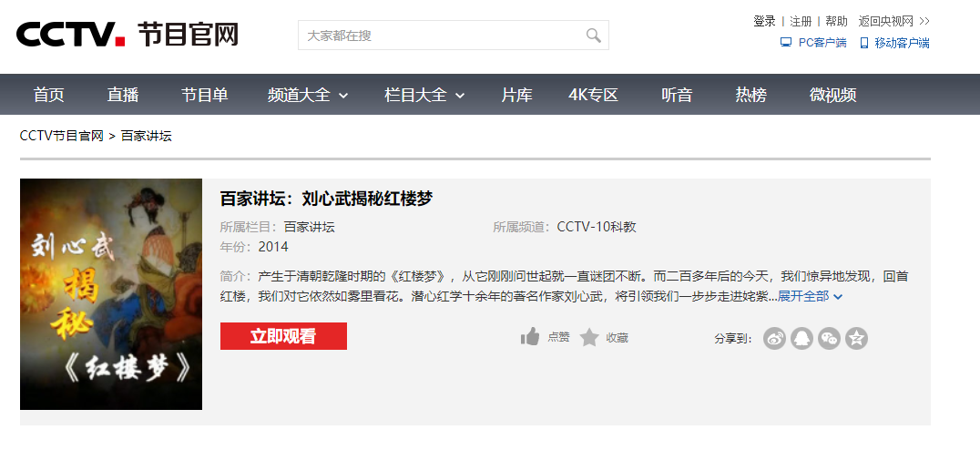
Task: Focus the 大家都在搜 search field
Action: (x=454, y=35)
